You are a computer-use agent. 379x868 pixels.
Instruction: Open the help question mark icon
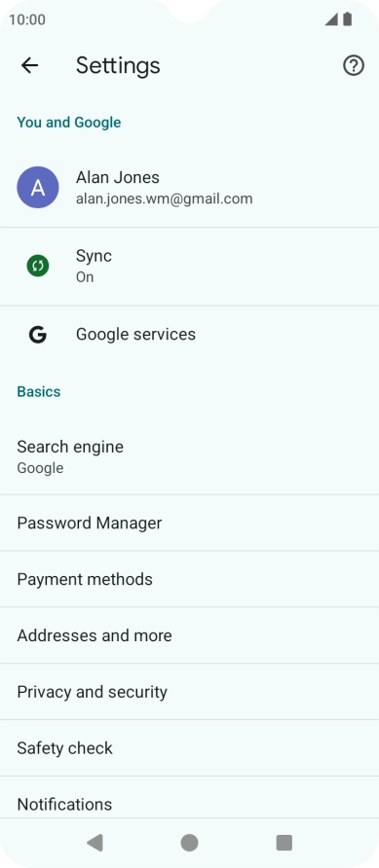point(354,65)
